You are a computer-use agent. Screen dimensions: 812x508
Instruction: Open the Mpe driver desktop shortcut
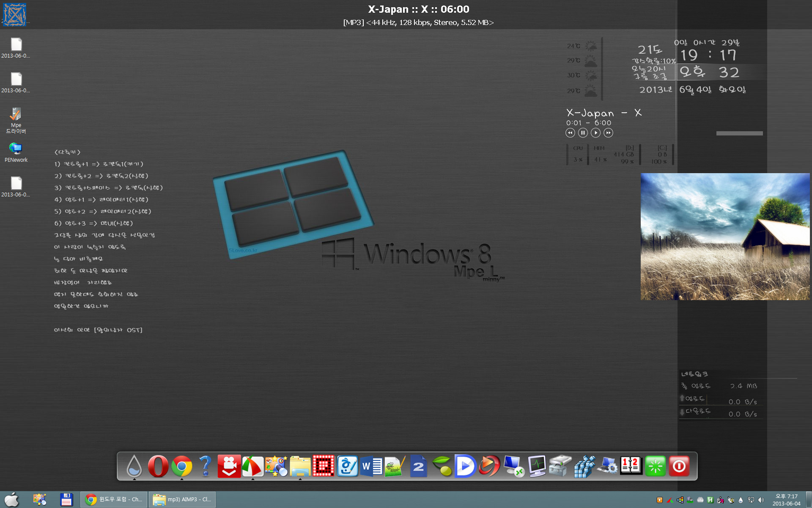[x=16, y=120]
